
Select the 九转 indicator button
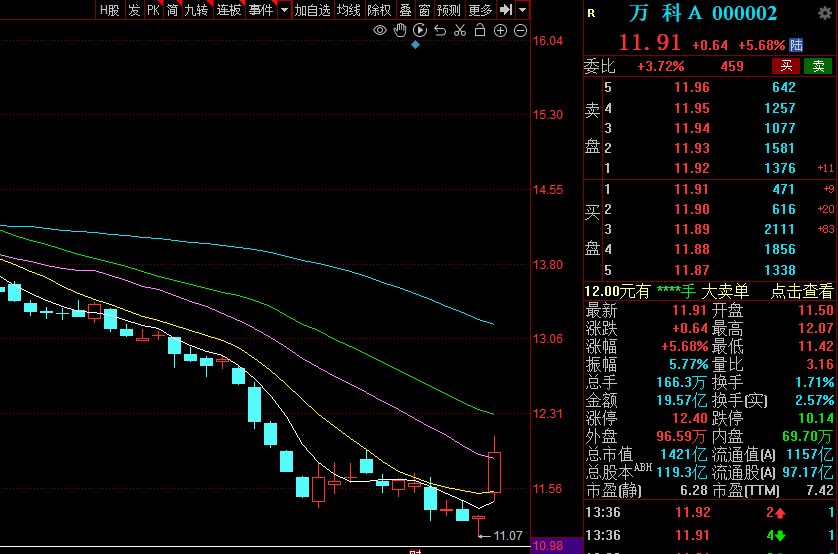point(197,10)
